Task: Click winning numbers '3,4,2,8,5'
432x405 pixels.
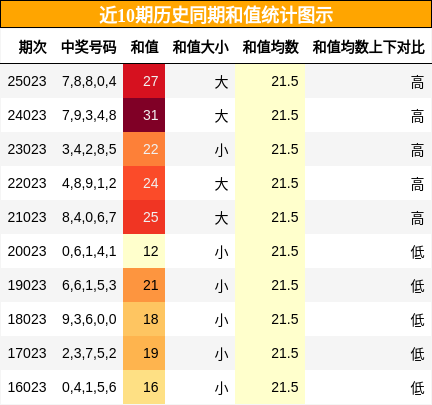Action: pyautogui.click(x=89, y=150)
